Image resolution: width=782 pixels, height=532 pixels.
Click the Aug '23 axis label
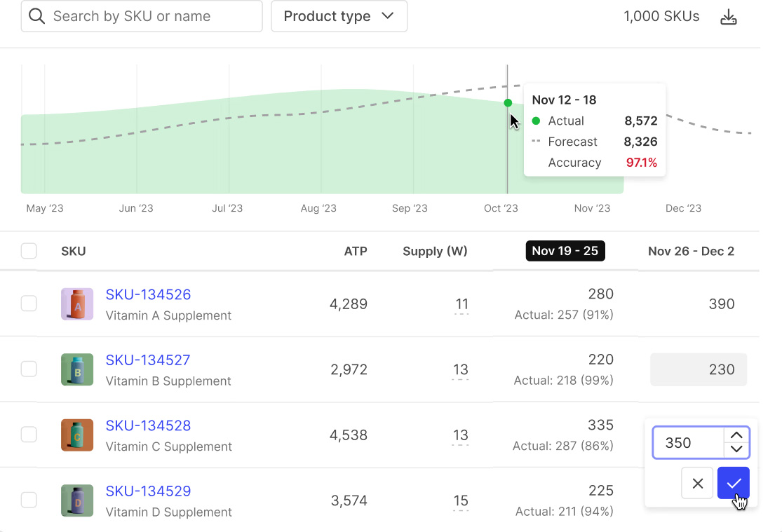click(318, 208)
